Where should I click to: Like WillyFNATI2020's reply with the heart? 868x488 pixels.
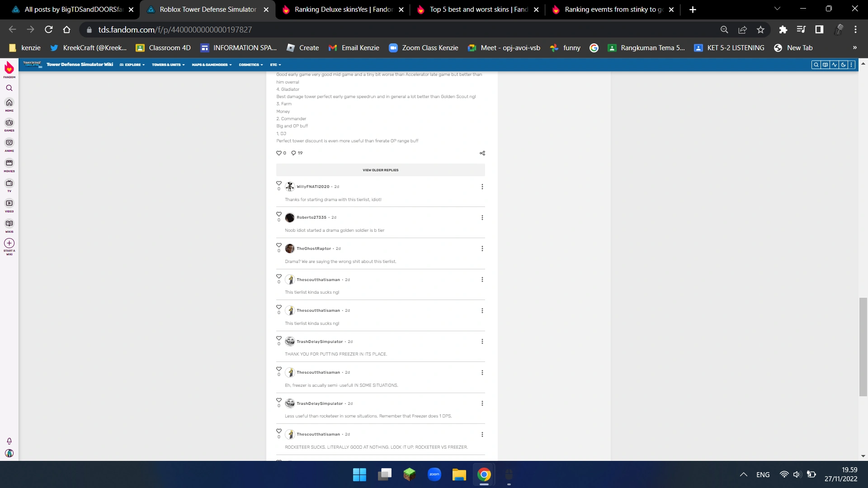279,183
